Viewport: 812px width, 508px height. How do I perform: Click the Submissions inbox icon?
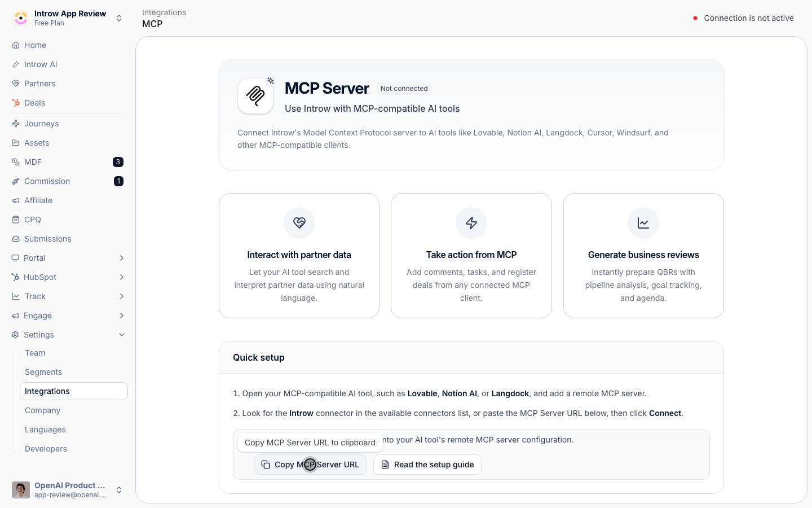click(16, 239)
